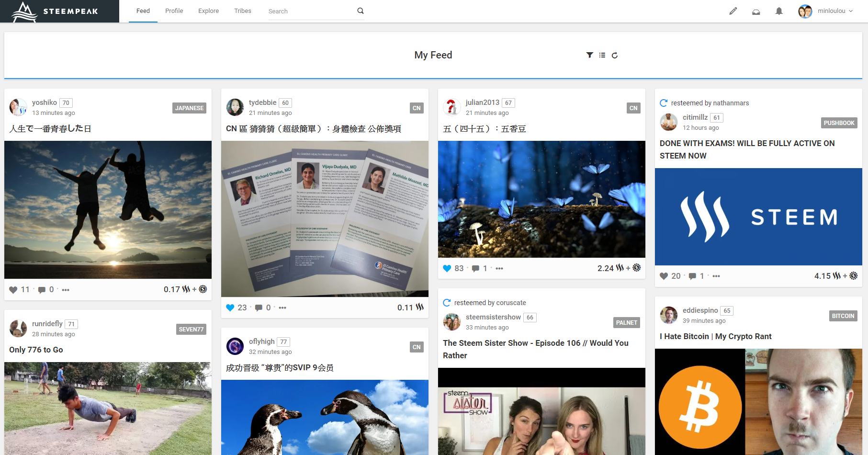Open more options on citimillz's post
The image size is (868, 455).
coord(716,276)
